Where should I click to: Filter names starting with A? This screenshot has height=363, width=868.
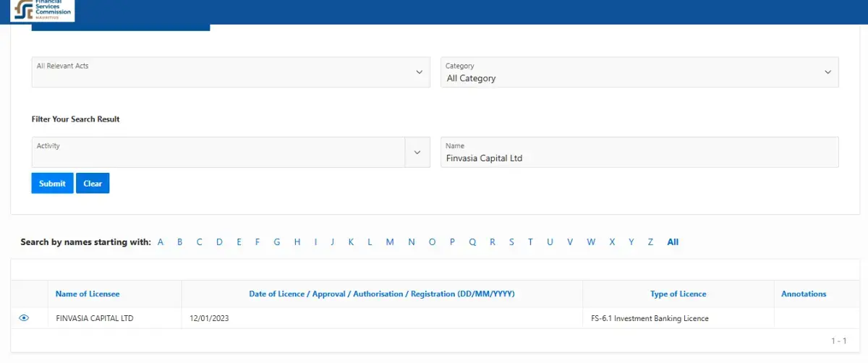(161, 242)
